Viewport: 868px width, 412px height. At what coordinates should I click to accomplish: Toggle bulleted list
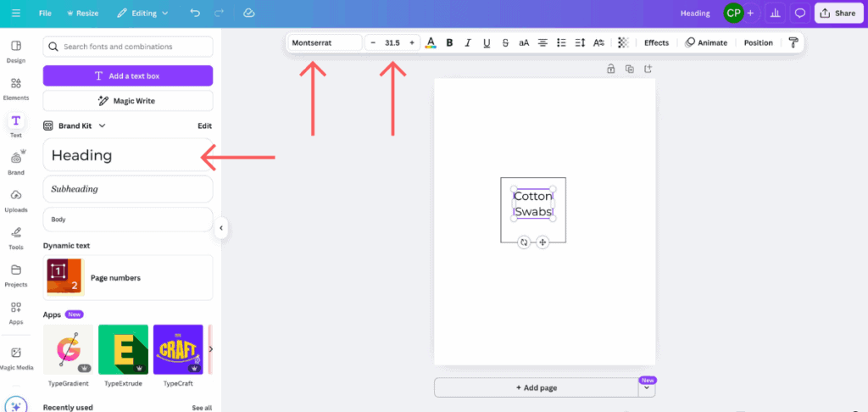(x=561, y=42)
